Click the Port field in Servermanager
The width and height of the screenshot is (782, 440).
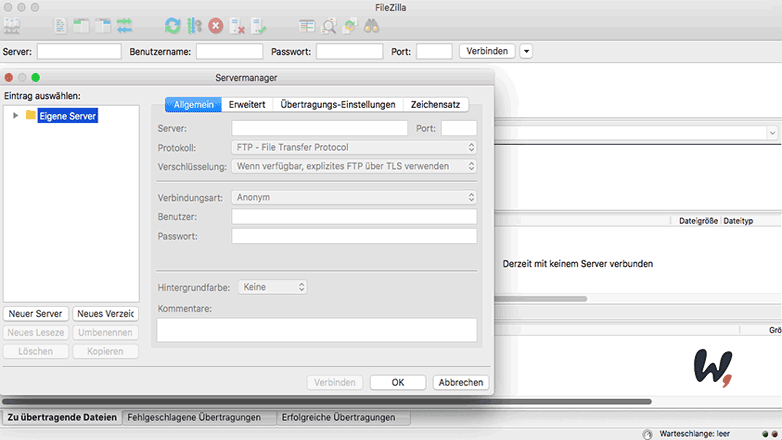pyautogui.click(x=459, y=128)
